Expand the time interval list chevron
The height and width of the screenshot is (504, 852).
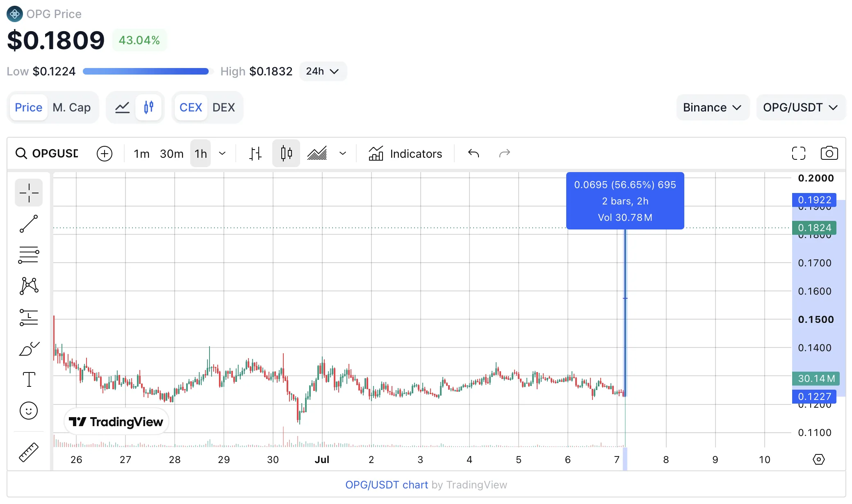[222, 154]
